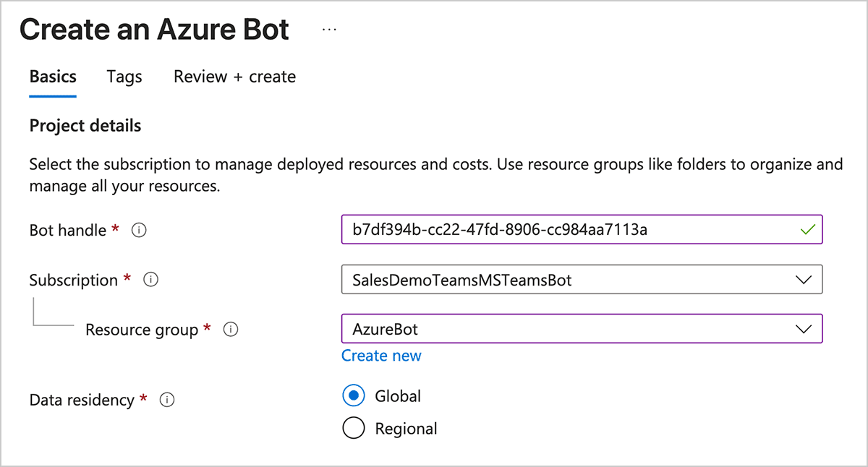Click the Data residency info icon
The width and height of the screenshot is (868, 467).
(167, 400)
